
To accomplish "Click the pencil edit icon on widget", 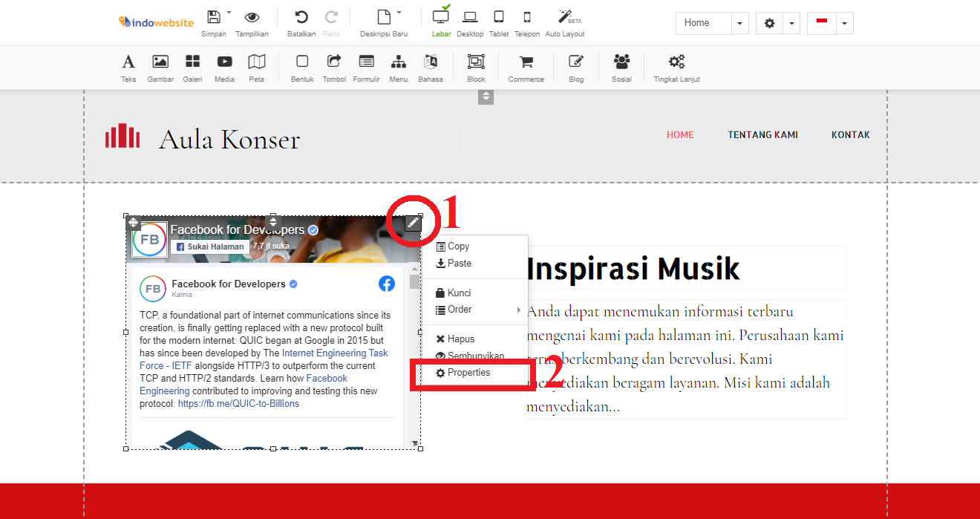I will coord(414,223).
